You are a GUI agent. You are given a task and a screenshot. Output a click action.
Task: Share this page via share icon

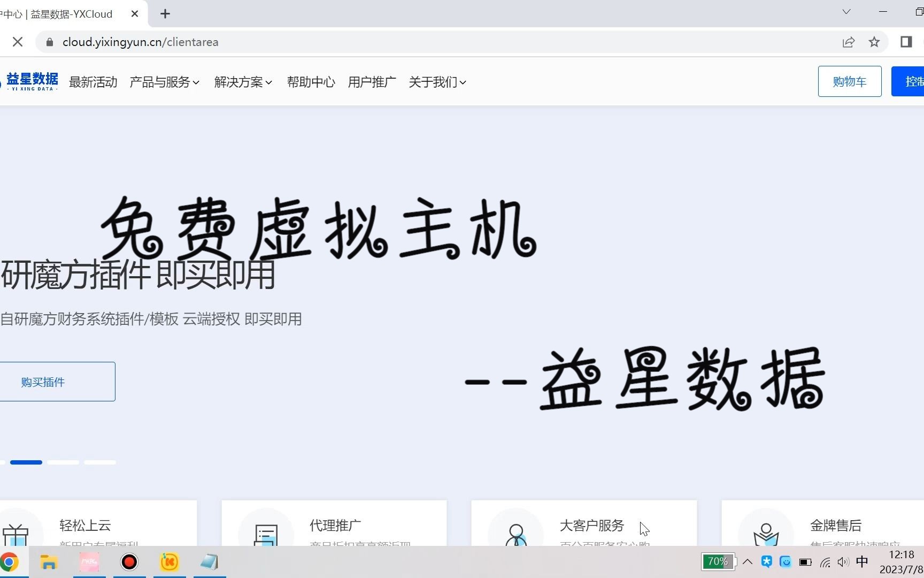pyautogui.click(x=849, y=42)
